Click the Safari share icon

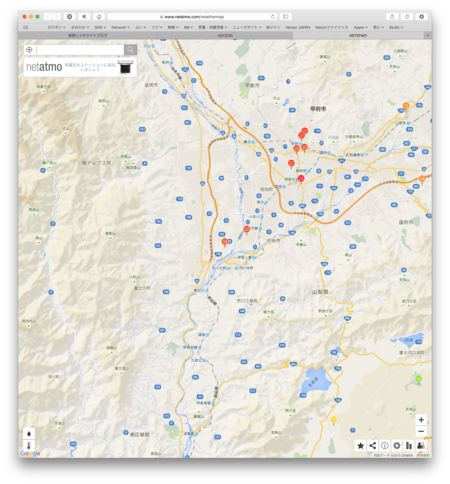pyautogui.click(x=392, y=17)
